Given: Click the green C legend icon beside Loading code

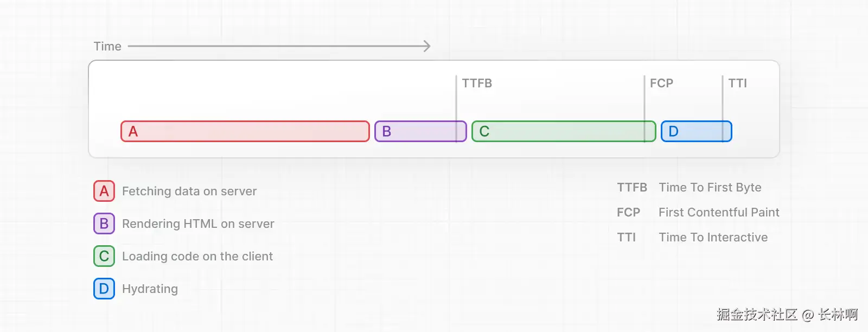Looking at the screenshot, I should coord(104,256).
